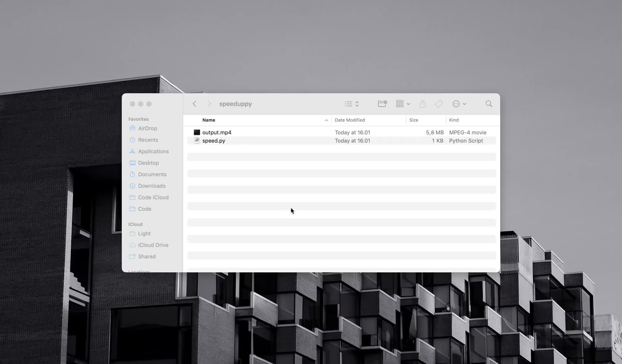Viewport: 622px width, 364px height.
Task: Click the Python Script kind label
Action: point(466,141)
